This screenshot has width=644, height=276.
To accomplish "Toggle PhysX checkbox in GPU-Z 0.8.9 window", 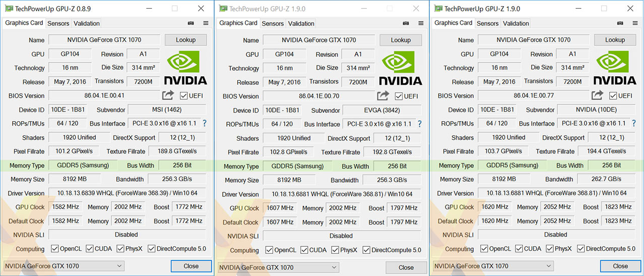I will [120, 248].
